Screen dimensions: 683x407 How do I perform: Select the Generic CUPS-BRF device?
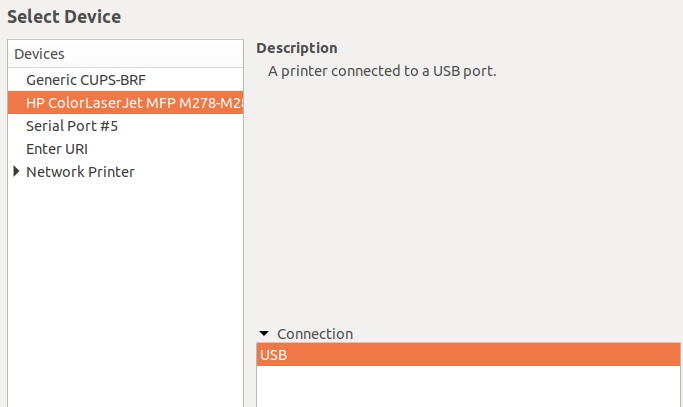[x=86, y=79]
